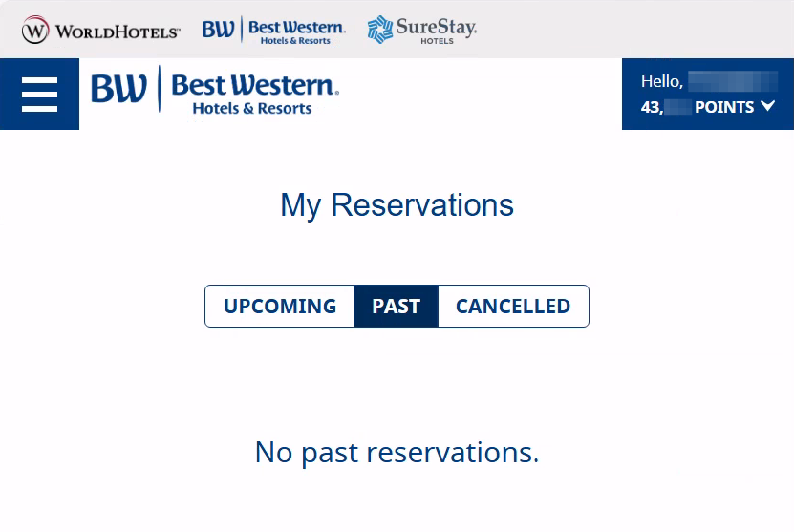The height and width of the screenshot is (532, 794).
Task: Select the Past reservations tab
Action: [x=396, y=307]
